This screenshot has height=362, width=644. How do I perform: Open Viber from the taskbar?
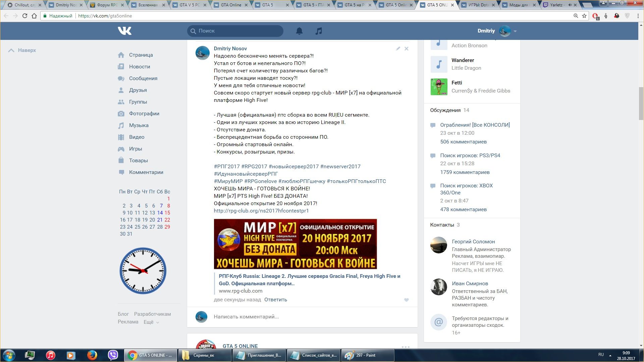(x=113, y=355)
